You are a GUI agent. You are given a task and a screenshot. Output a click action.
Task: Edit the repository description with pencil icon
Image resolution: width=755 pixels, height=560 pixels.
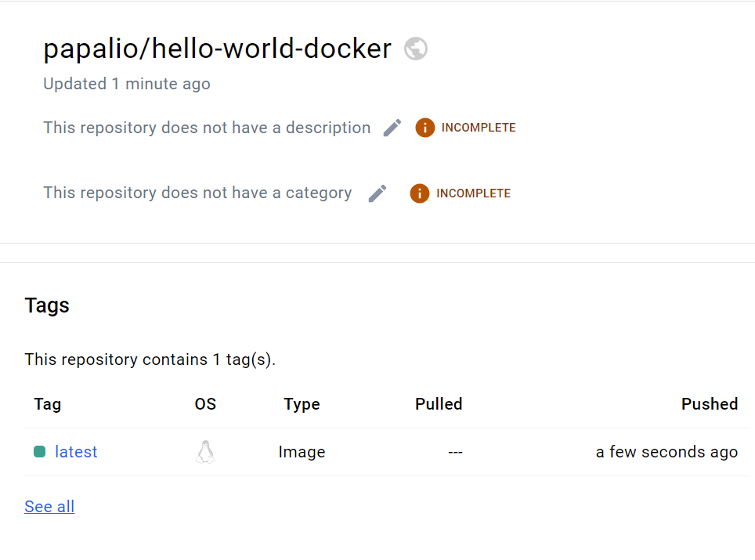coord(392,128)
